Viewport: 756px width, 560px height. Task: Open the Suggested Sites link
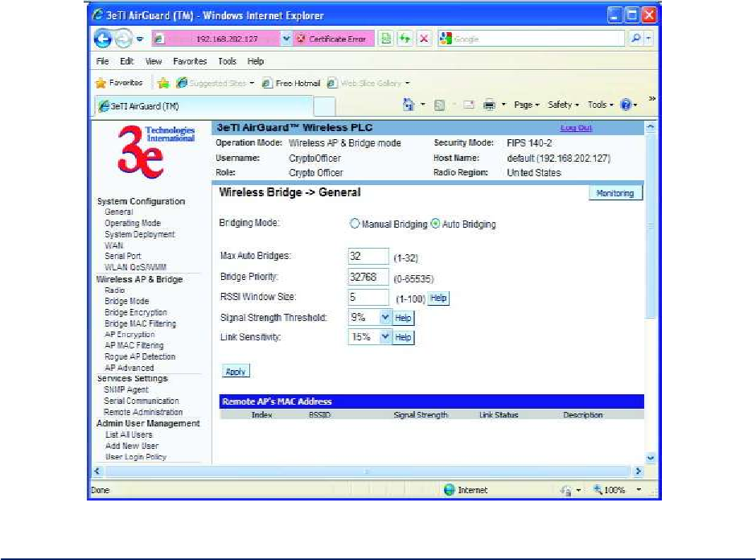215,83
